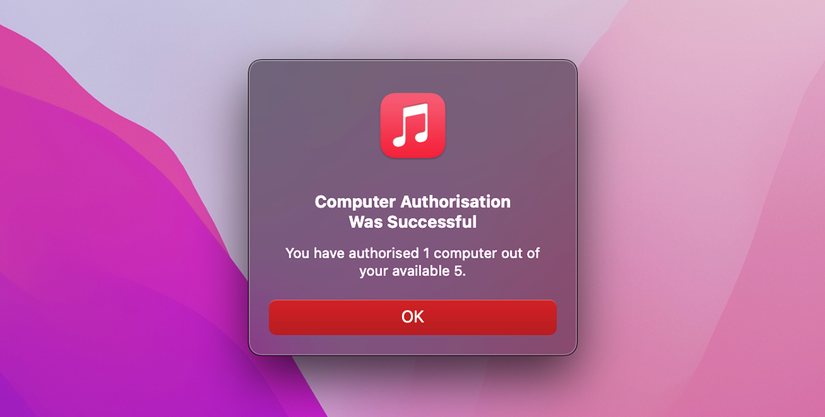Click blank dialog space right of Music icon

pos(510,125)
